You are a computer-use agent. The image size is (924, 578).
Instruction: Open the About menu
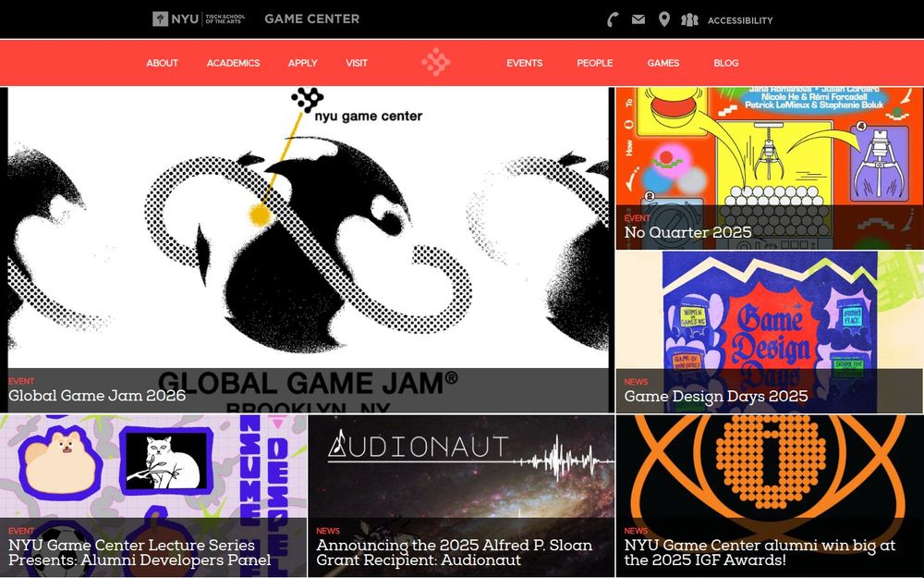(x=162, y=63)
